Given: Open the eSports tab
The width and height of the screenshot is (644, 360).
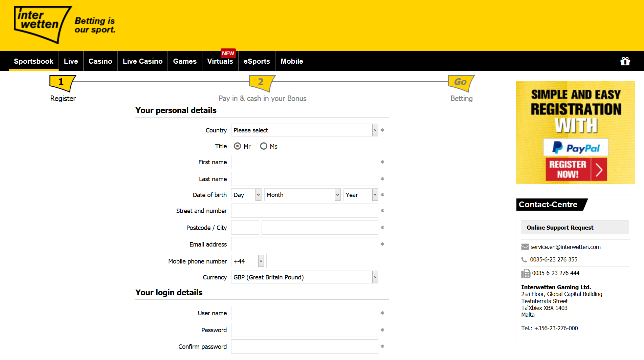Looking at the screenshot, I should tap(257, 61).
